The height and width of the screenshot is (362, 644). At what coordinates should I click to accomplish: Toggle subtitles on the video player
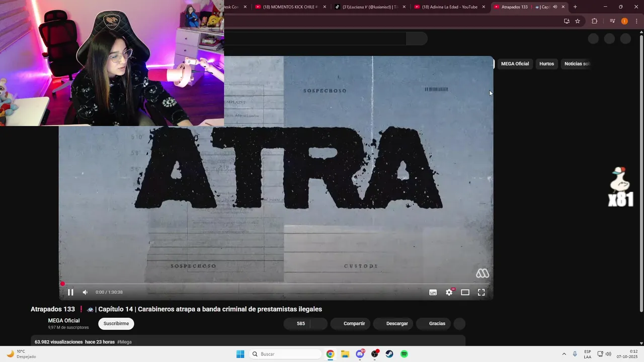click(x=433, y=292)
